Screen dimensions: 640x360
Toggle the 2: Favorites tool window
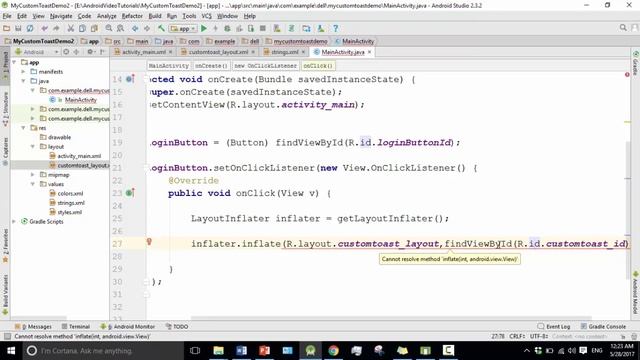tap(5, 246)
